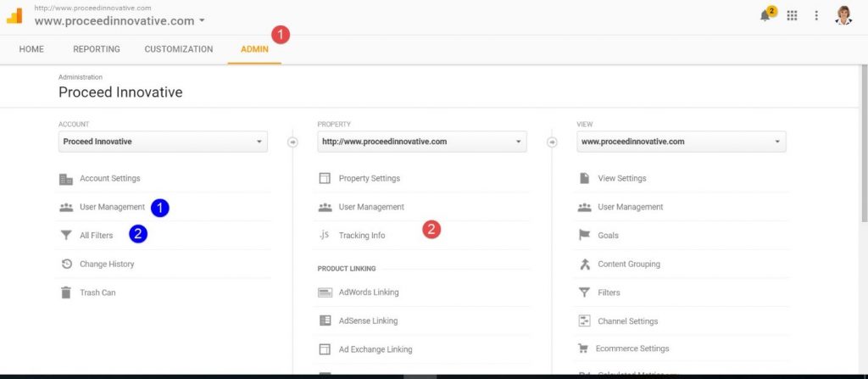
Task: Switch to the HOME tab
Action: 31,49
